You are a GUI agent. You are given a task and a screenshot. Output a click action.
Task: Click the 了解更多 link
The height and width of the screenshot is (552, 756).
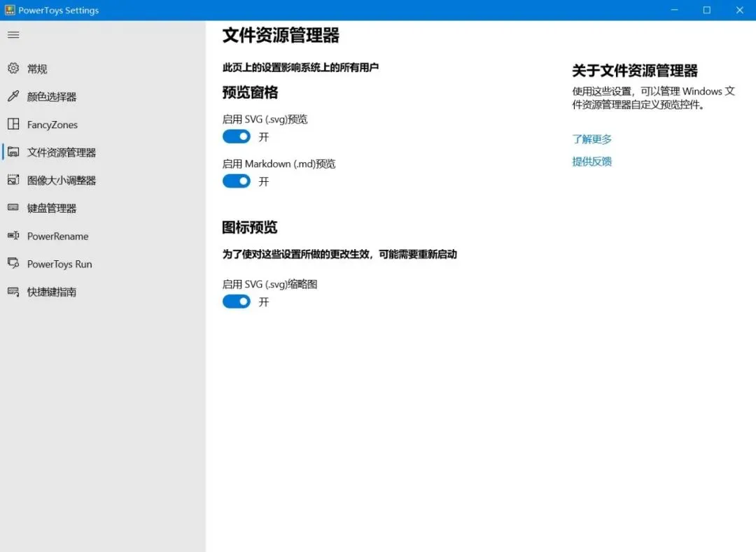pyautogui.click(x=591, y=139)
